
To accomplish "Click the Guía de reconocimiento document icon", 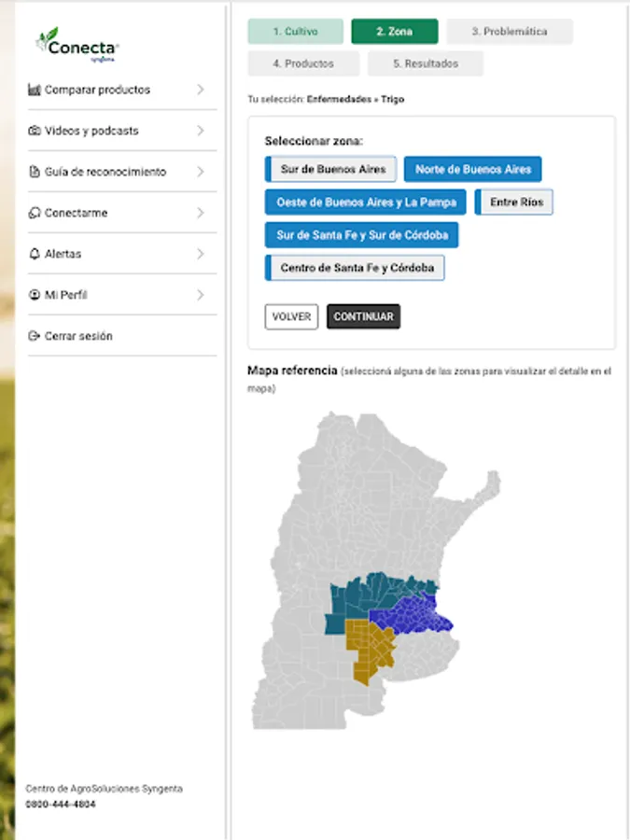I will tap(35, 172).
